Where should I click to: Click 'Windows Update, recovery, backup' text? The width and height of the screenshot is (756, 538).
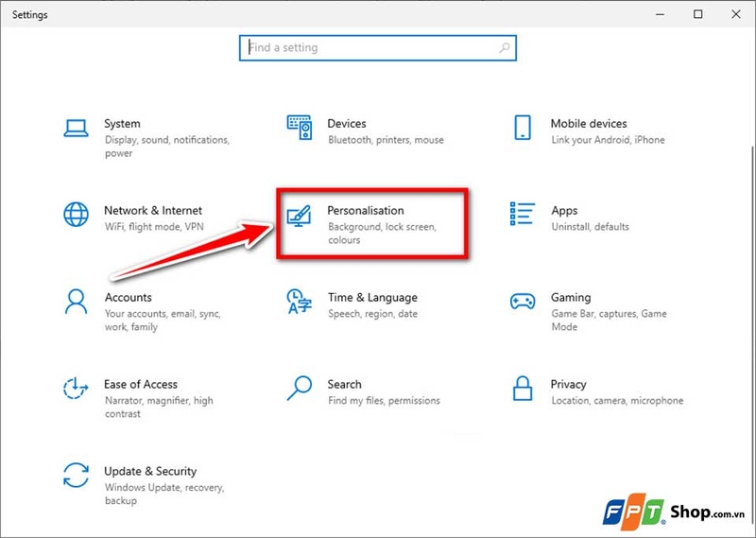(164, 495)
